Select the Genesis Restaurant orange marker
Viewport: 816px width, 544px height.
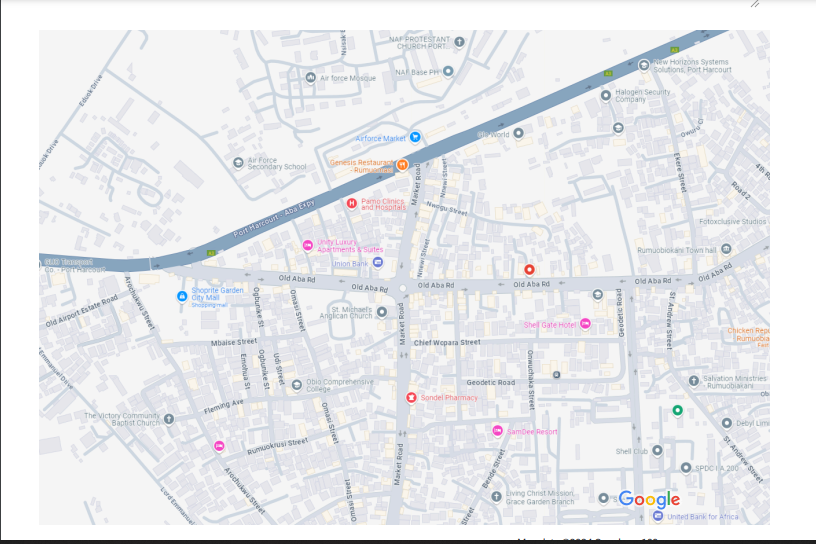(401, 165)
